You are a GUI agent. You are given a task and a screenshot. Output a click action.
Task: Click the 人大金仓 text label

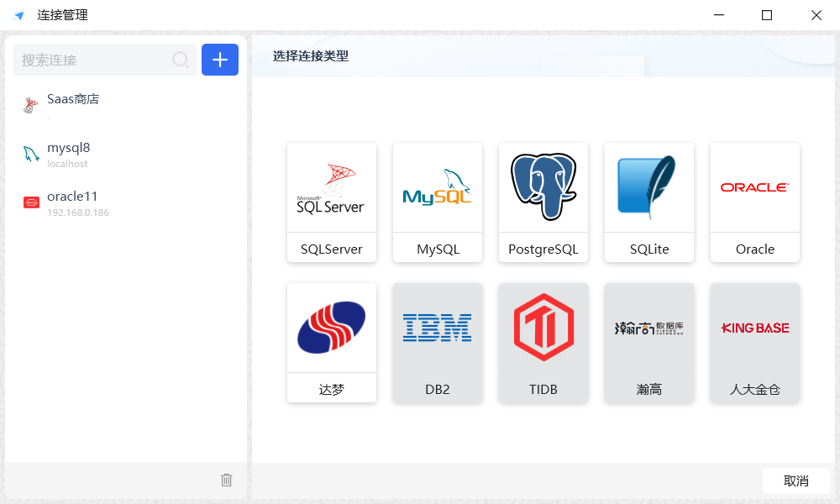[755, 390]
